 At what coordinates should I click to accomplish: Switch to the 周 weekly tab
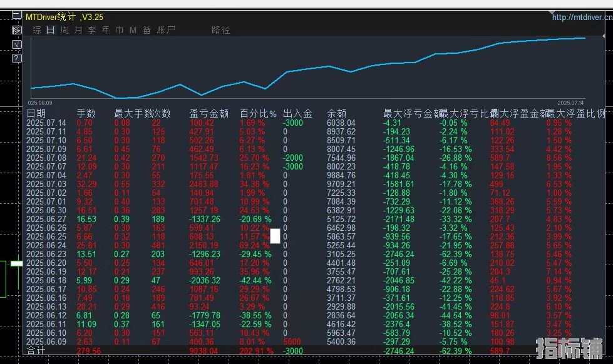tap(64, 30)
